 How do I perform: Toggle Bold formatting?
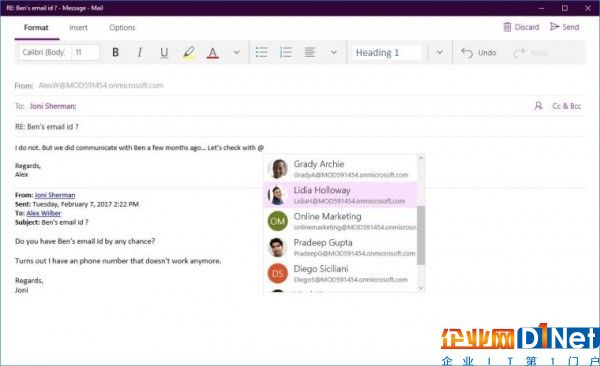[x=115, y=52]
